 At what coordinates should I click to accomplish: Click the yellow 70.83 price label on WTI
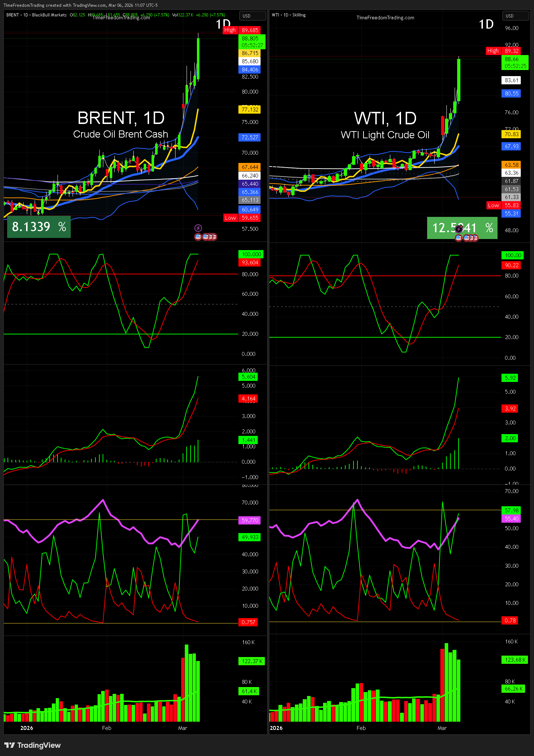(x=511, y=134)
